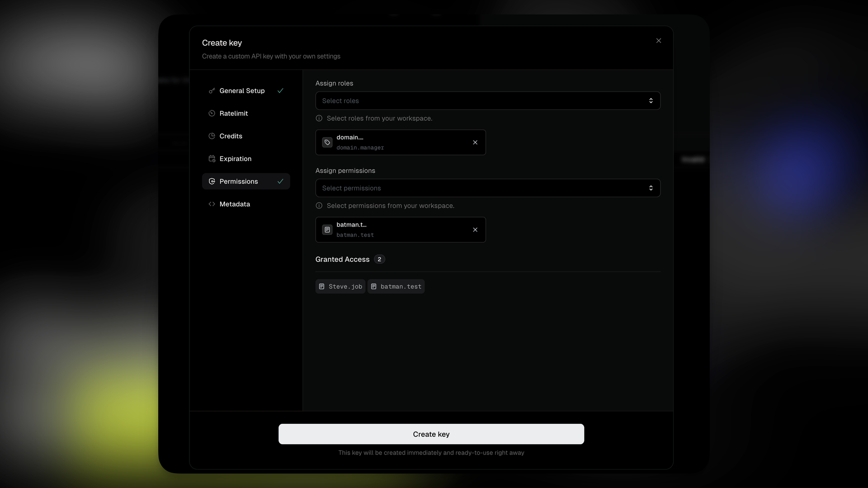The width and height of the screenshot is (868, 488).
Task: Go to the Credits section
Action: [246, 136]
